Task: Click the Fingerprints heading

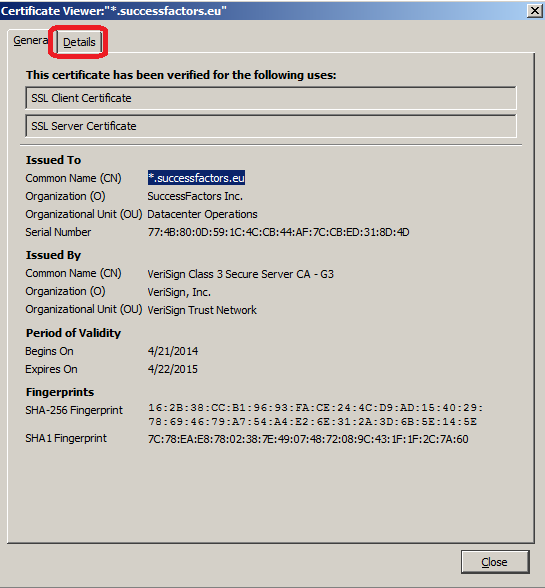Action: [60, 392]
